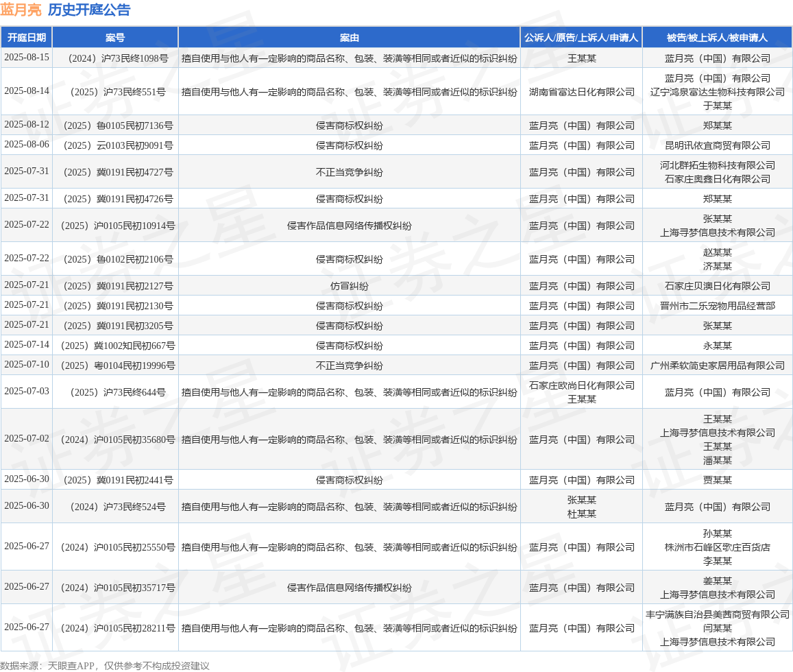The width and height of the screenshot is (793, 672).
Task: Click defendant 于某某
Action: (x=717, y=105)
